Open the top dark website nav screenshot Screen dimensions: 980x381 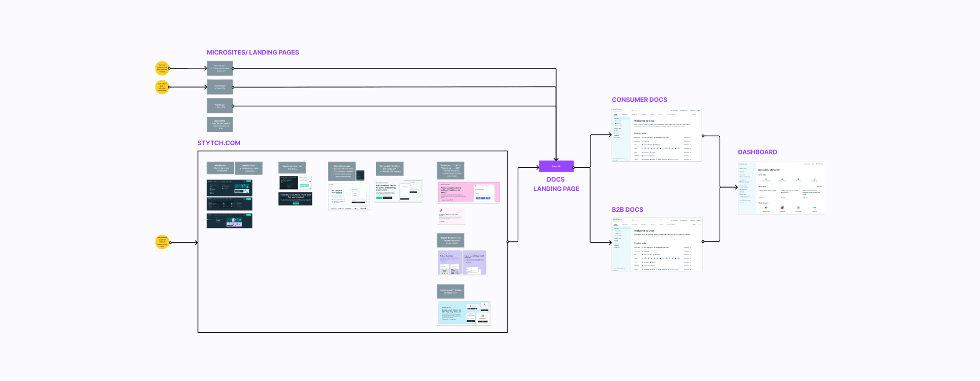229,188
